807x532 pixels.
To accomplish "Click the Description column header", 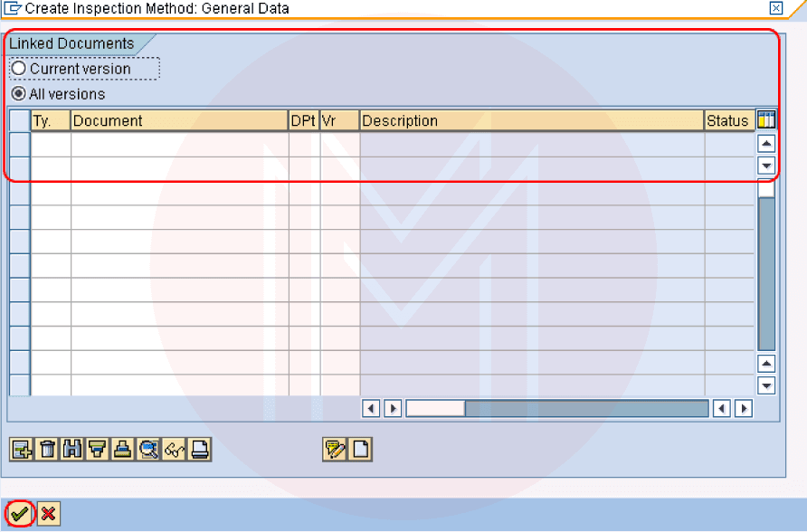I will pos(531,120).
